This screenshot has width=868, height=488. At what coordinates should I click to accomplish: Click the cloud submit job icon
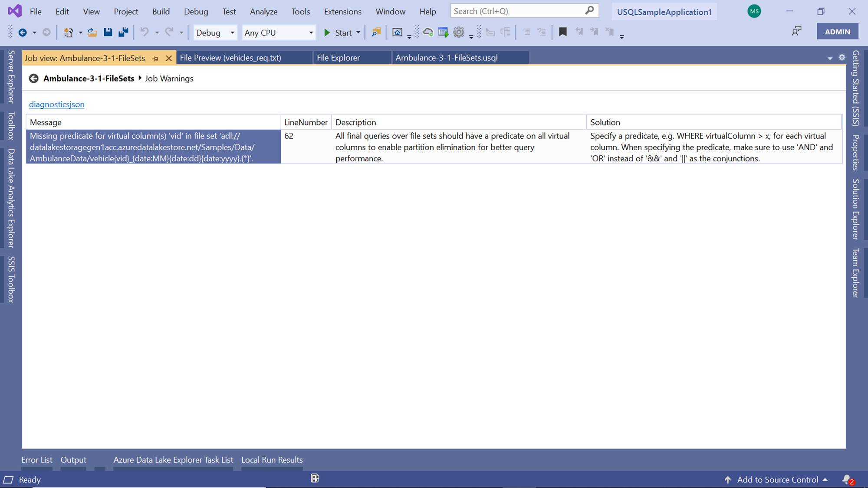pyautogui.click(x=428, y=33)
